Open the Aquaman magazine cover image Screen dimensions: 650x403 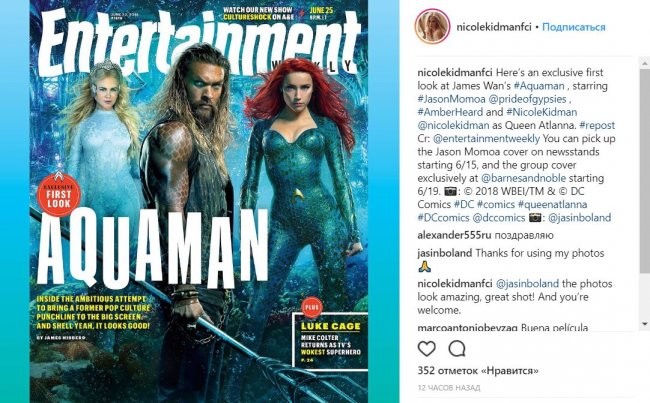(199, 202)
